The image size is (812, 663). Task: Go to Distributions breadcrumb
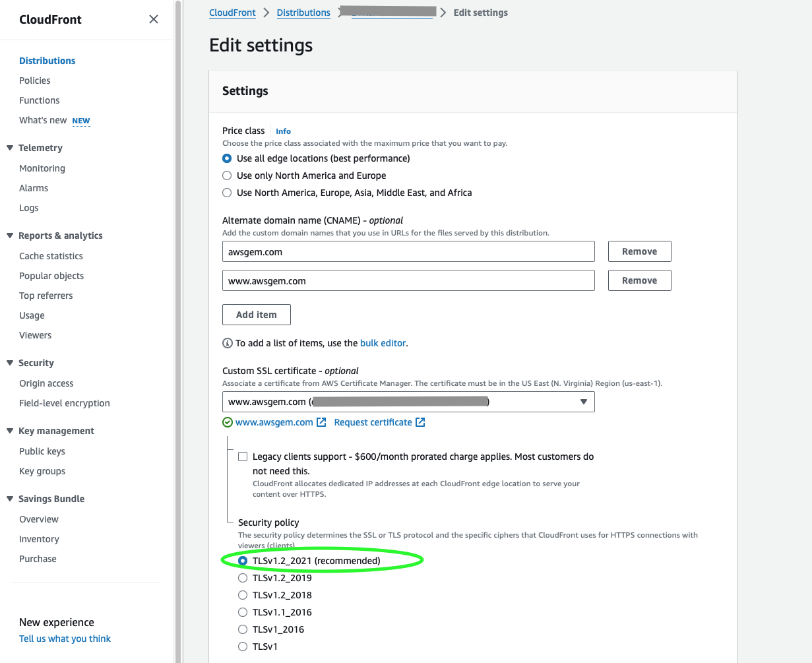tap(303, 13)
